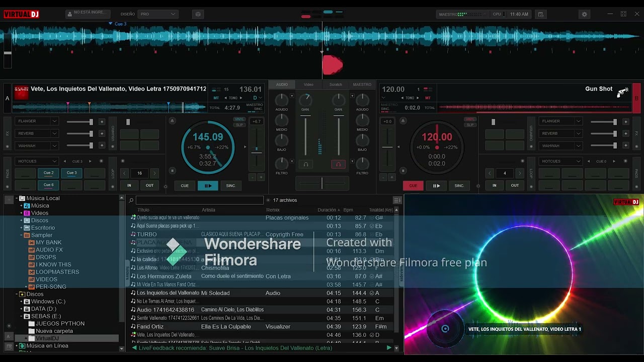
Task: Toggle SLIP mode on deck B
Action: [470, 125]
